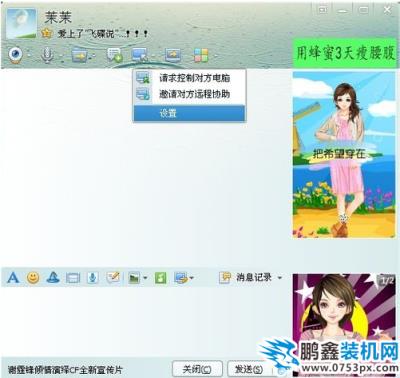Start video call with webcam icon
The image size is (400, 378).
point(15,55)
